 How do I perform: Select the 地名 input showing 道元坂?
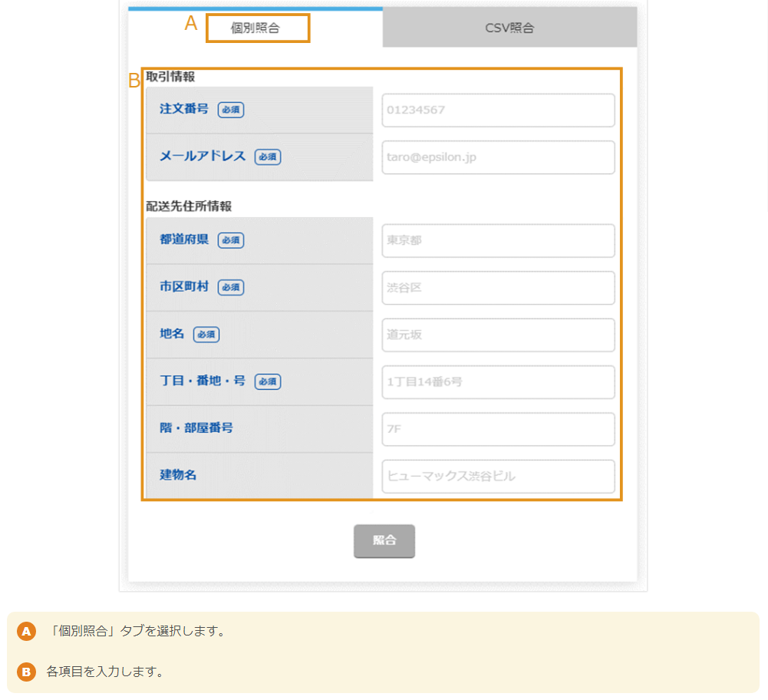[x=497, y=335]
